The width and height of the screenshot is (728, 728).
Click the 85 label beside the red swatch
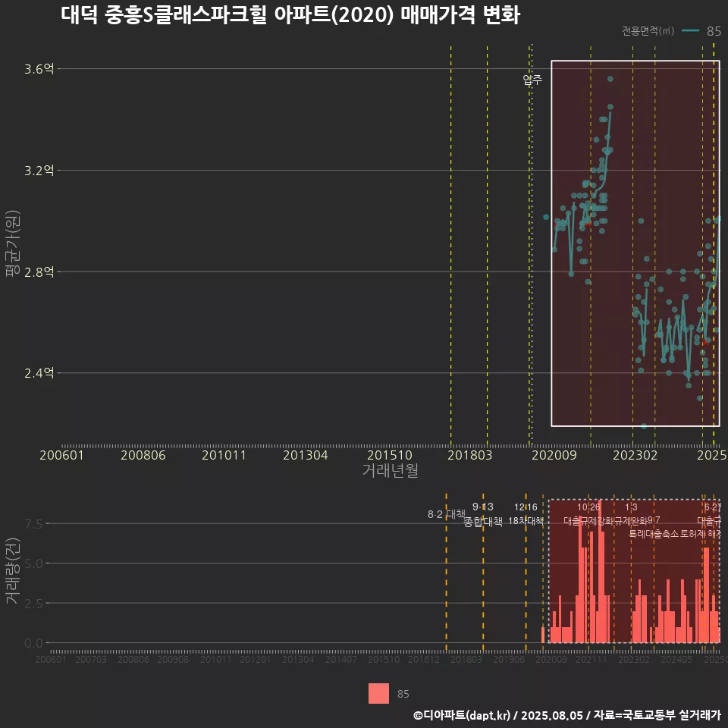[403, 694]
